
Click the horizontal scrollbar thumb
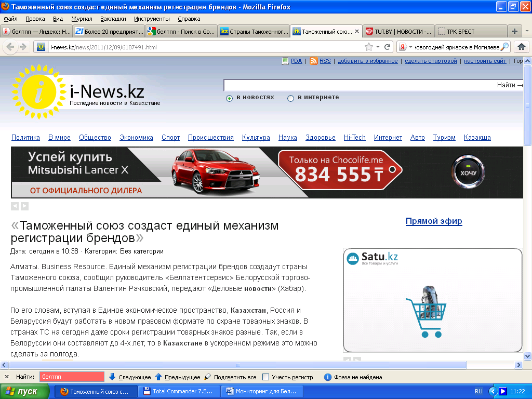point(238,365)
